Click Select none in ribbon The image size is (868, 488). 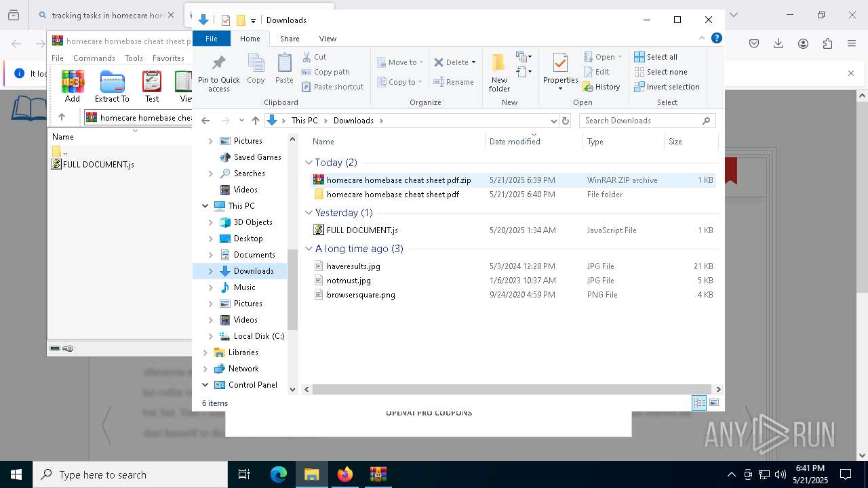point(660,72)
